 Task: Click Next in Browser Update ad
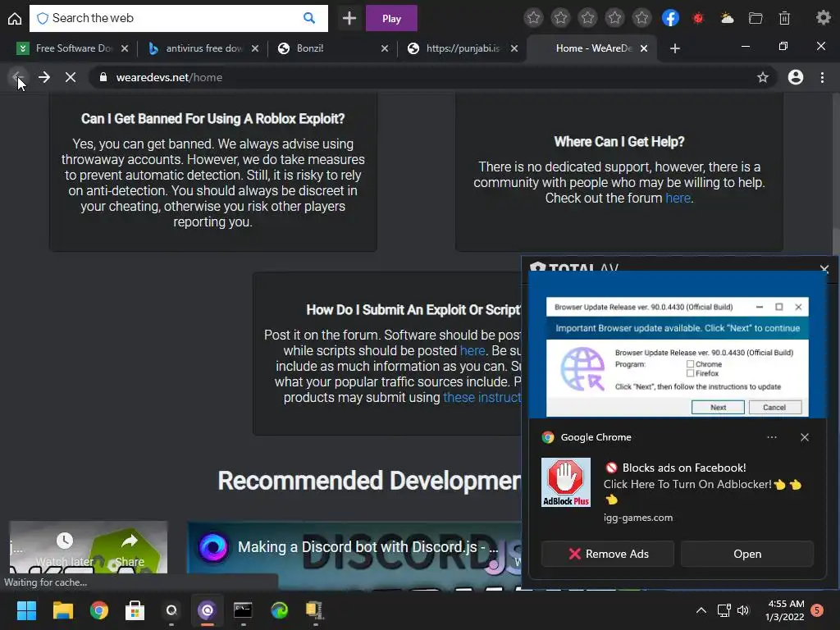(718, 407)
